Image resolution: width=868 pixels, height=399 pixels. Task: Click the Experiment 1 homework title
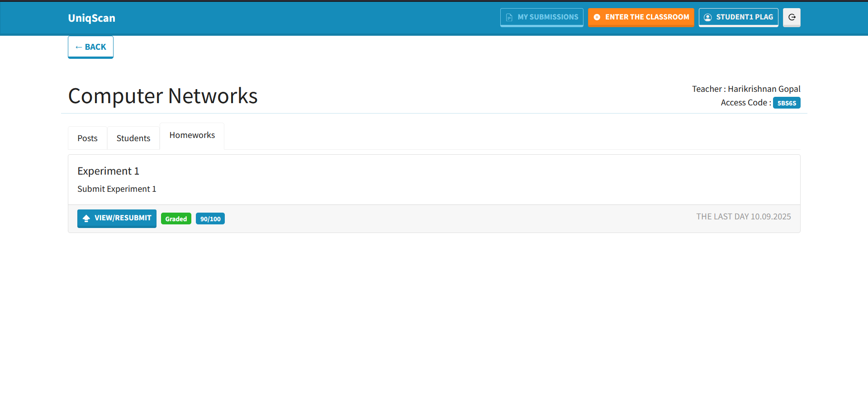coord(108,171)
